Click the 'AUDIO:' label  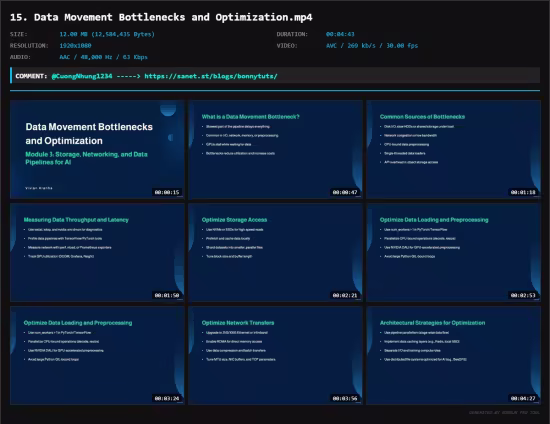(20, 57)
